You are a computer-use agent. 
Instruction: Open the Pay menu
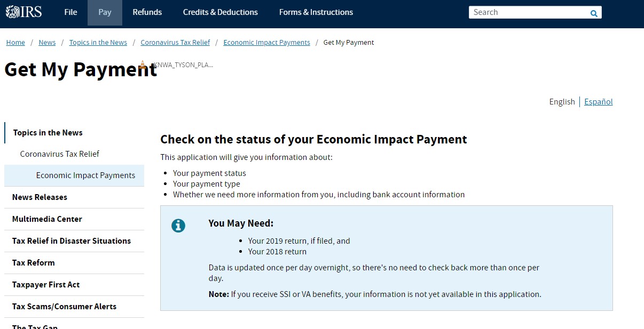(x=105, y=12)
